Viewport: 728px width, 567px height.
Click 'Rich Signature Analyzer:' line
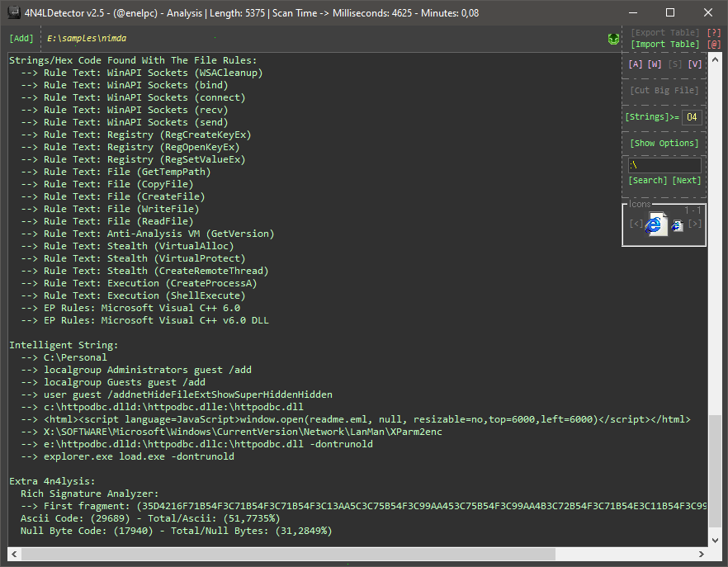point(90,494)
